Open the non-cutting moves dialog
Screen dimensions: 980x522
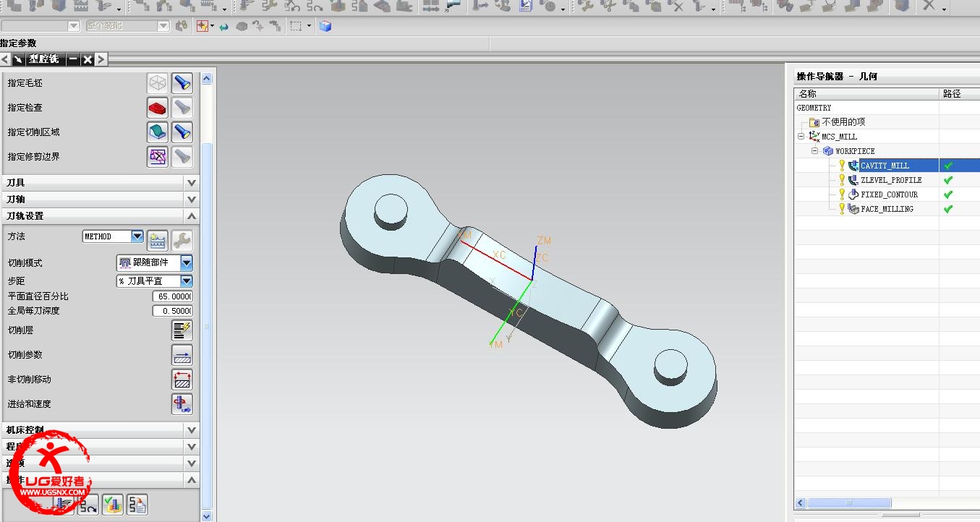coord(182,380)
